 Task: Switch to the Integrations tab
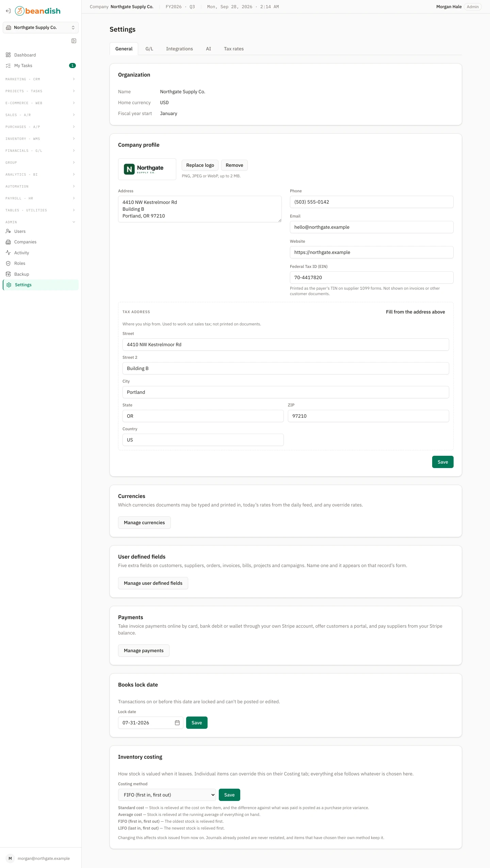point(179,49)
